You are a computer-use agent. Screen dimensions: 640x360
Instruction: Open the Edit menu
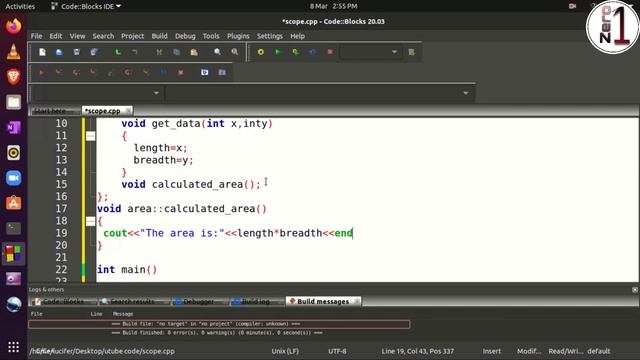point(56,36)
